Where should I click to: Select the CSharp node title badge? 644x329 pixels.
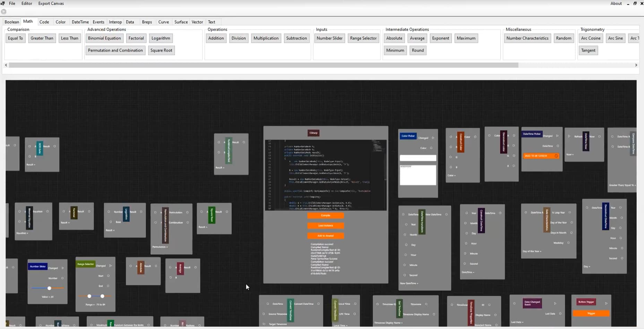313,133
